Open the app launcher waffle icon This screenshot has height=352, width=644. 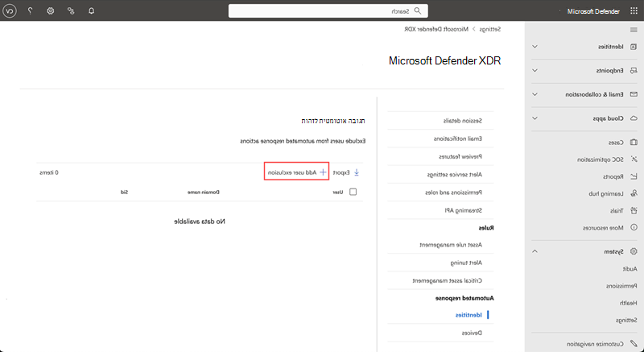coord(634,11)
